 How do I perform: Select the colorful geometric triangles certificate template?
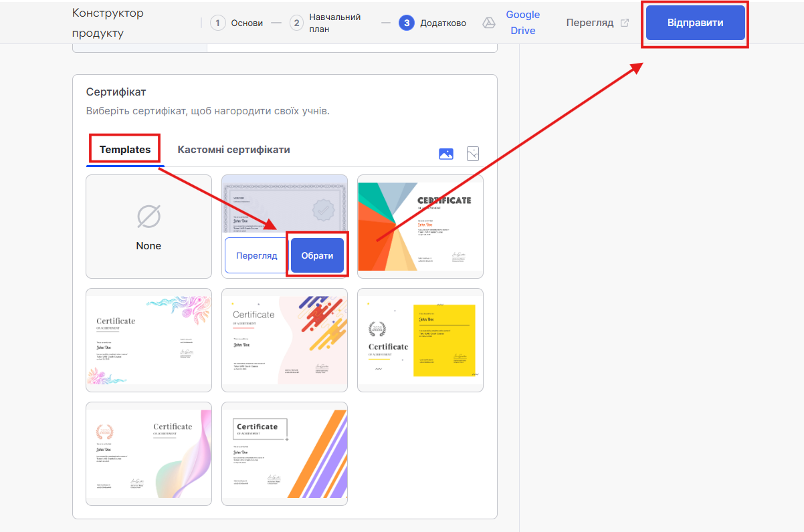pyautogui.click(x=420, y=227)
